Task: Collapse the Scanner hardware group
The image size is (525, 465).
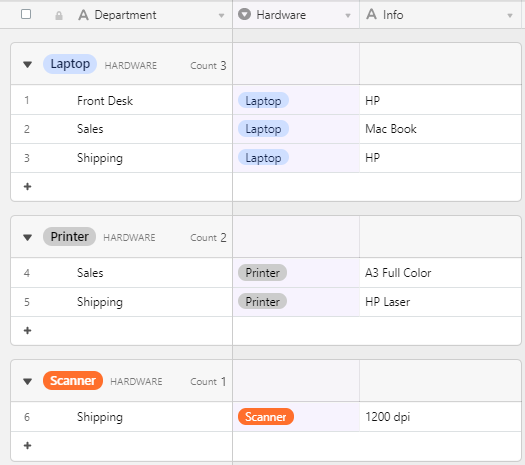Action: 27,381
